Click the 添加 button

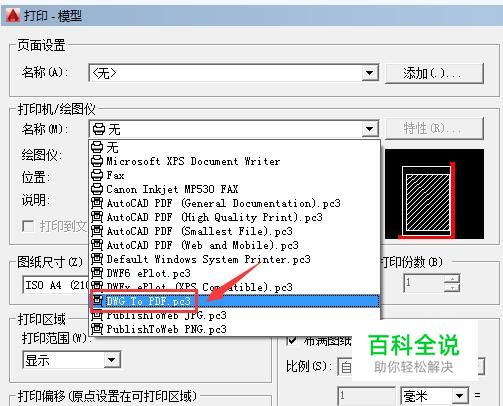pyautogui.click(x=434, y=73)
